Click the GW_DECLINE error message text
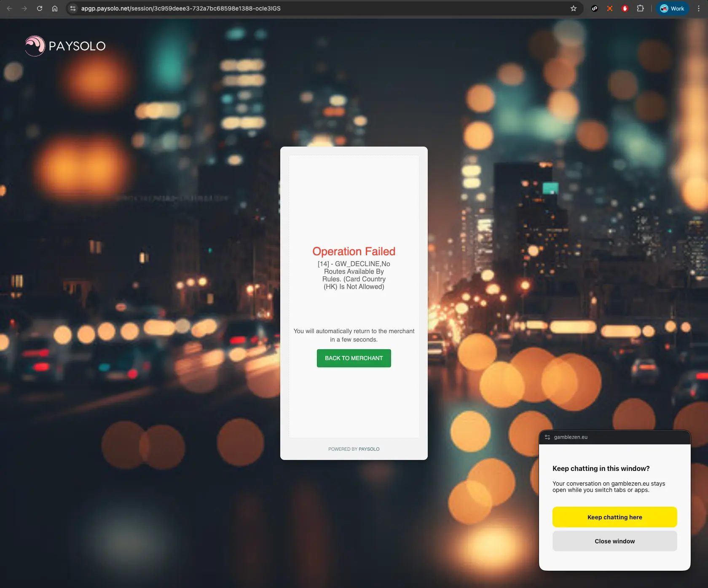The image size is (708, 588). 354,275
